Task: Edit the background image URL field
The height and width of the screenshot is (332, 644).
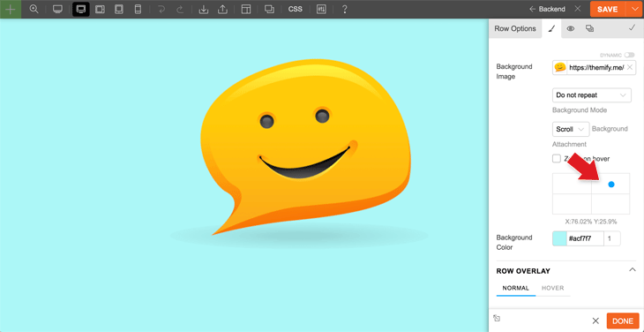Action: 596,67
